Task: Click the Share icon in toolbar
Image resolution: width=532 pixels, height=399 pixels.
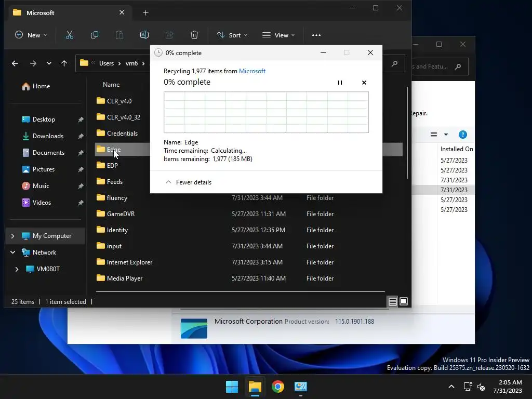Action: pos(169,35)
